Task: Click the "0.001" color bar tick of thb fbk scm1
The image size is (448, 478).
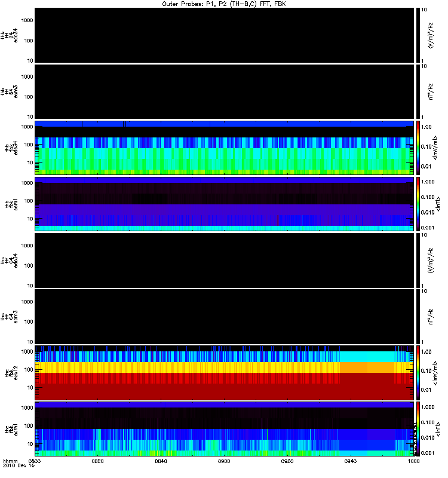Action: click(428, 228)
